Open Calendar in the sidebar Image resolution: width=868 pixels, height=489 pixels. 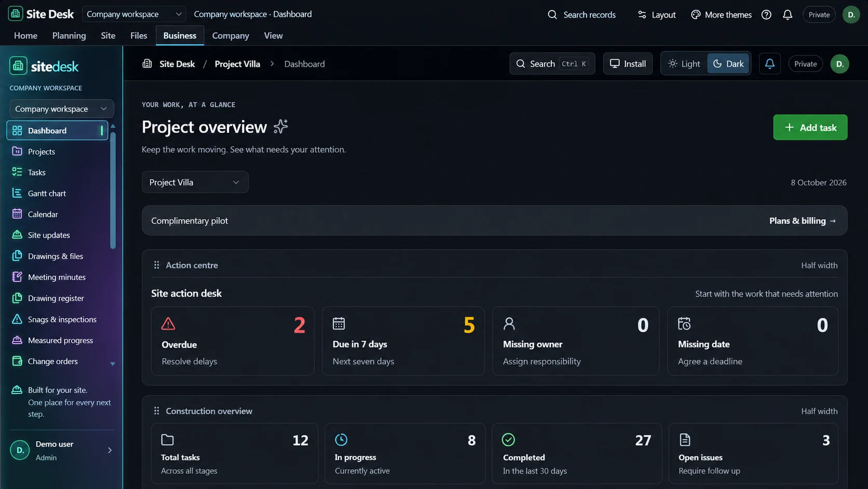click(57, 214)
